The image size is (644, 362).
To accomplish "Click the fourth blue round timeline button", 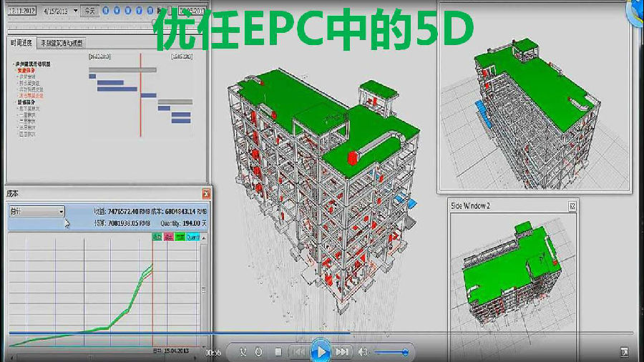I will [139, 10].
